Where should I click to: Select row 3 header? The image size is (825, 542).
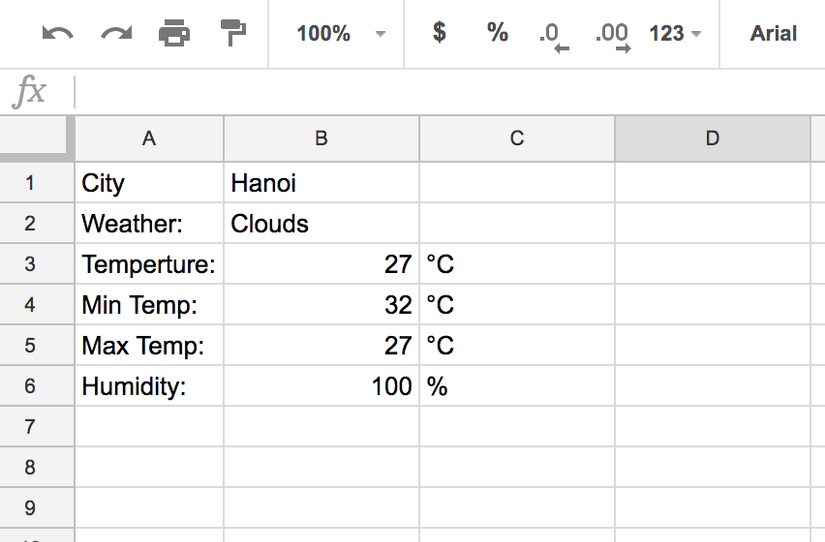[30, 265]
